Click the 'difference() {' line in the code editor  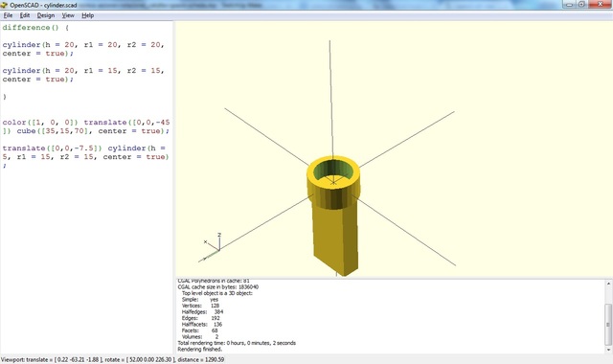[35, 28]
